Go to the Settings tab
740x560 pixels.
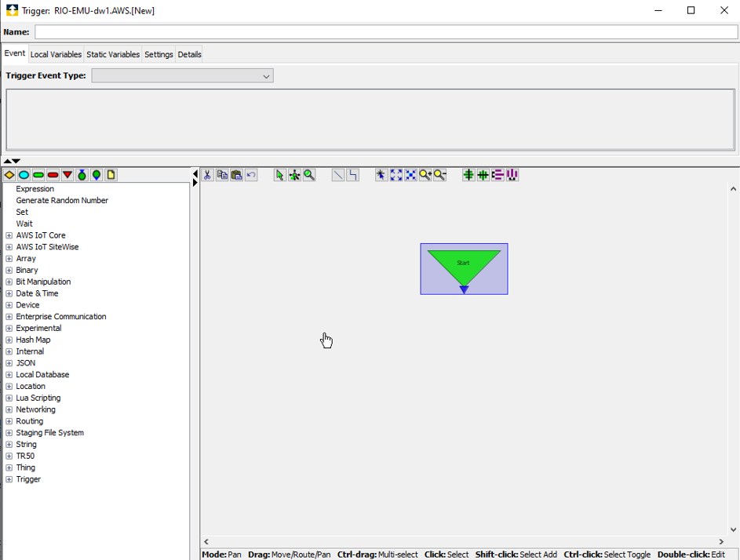point(159,54)
